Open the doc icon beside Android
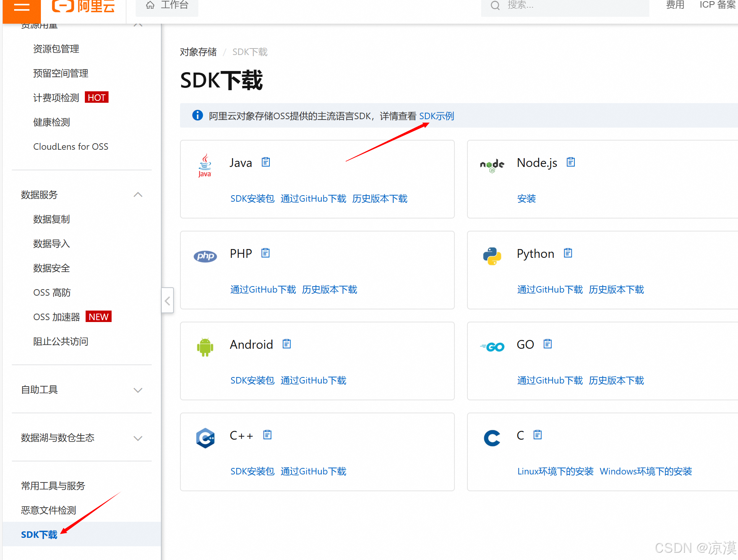Image resolution: width=738 pixels, height=560 pixels. [287, 344]
